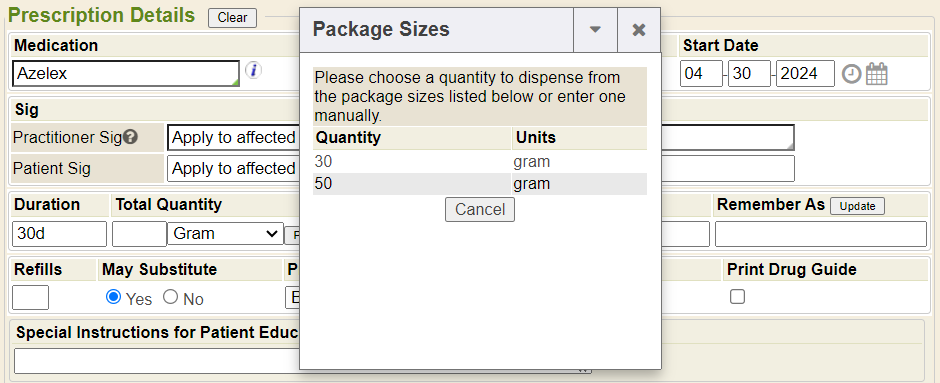Viewport: 940px width, 383px height.
Task: Click the clock icon beside Start Date
Action: point(851,74)
